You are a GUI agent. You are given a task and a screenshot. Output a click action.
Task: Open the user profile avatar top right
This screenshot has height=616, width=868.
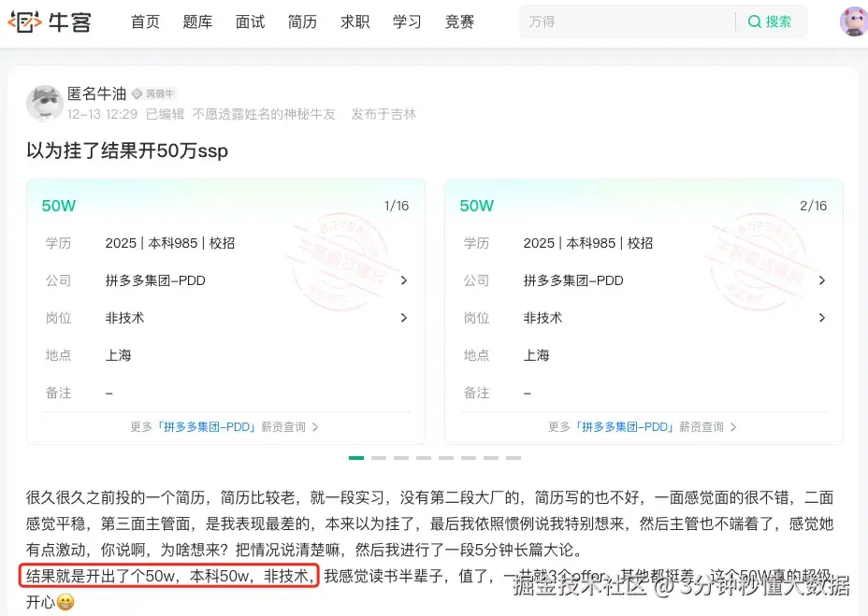[854, 21]
